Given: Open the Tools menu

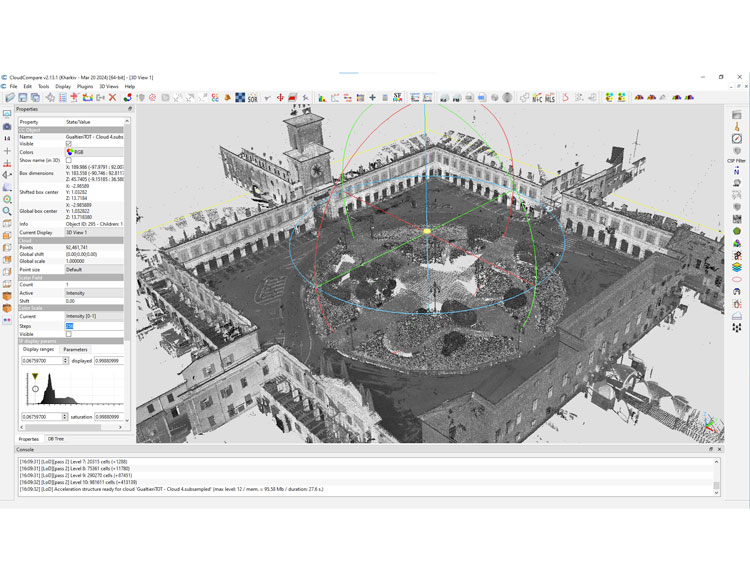Looking at the screenshot, I should coord(44,87).
